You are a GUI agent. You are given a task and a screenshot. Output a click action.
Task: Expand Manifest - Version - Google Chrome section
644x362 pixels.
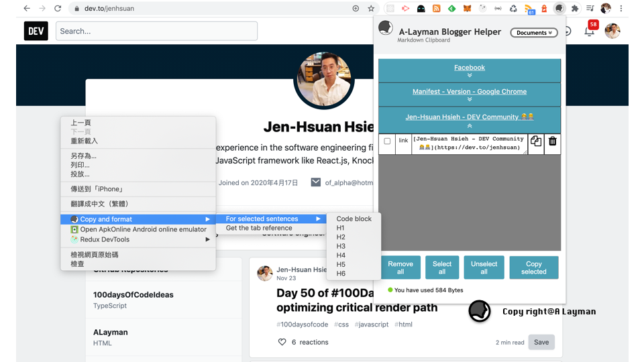(x=470, y=99)
